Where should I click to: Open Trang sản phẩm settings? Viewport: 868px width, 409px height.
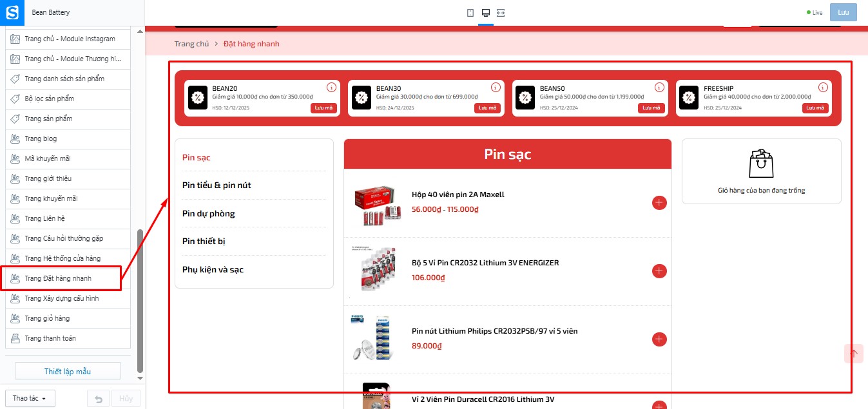[68, 119]
